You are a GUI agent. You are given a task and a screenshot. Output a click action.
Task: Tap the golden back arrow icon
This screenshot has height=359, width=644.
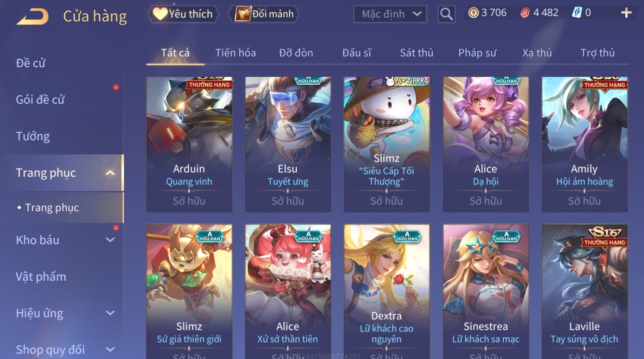click(x=32, y=16)
